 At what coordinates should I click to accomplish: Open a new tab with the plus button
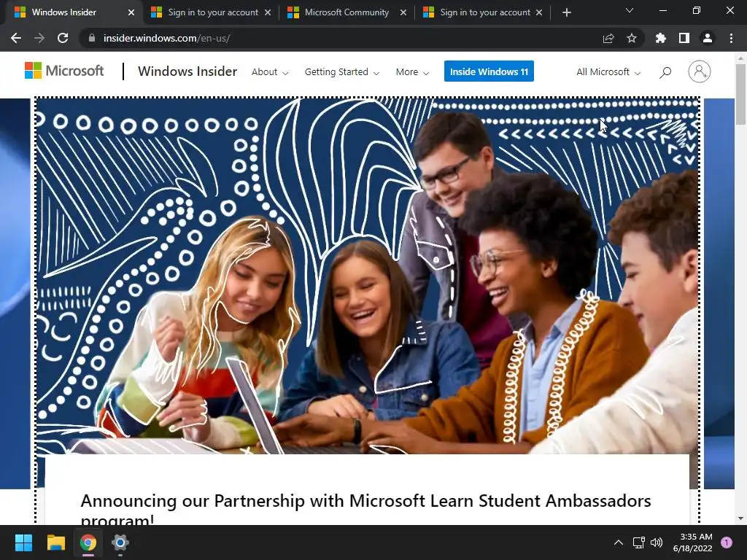[x=566, y=12]
